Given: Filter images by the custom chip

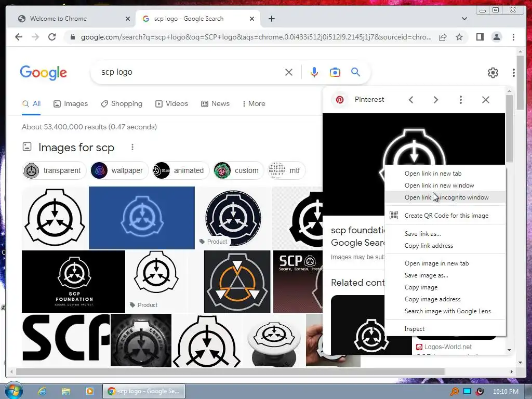Looking at the screenshot, I should tap(238, 170).
